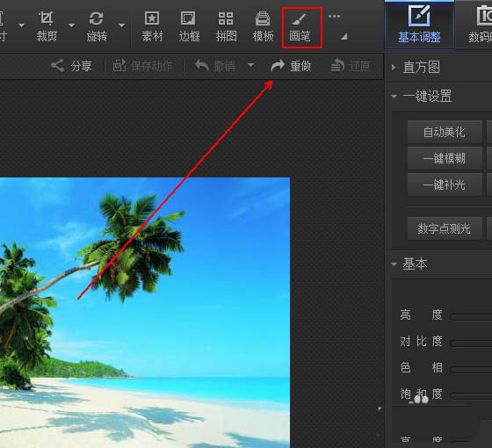Open the 旋转 rotate dropdown arrow
Image resolution: width=492 pixels, height=448 pixels.
pyautogui.click(x=121, y=25)
